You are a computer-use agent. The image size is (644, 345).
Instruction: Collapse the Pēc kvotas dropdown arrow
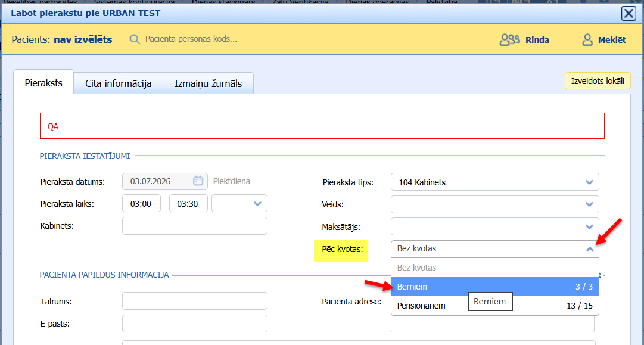click(x=590, y=249)
